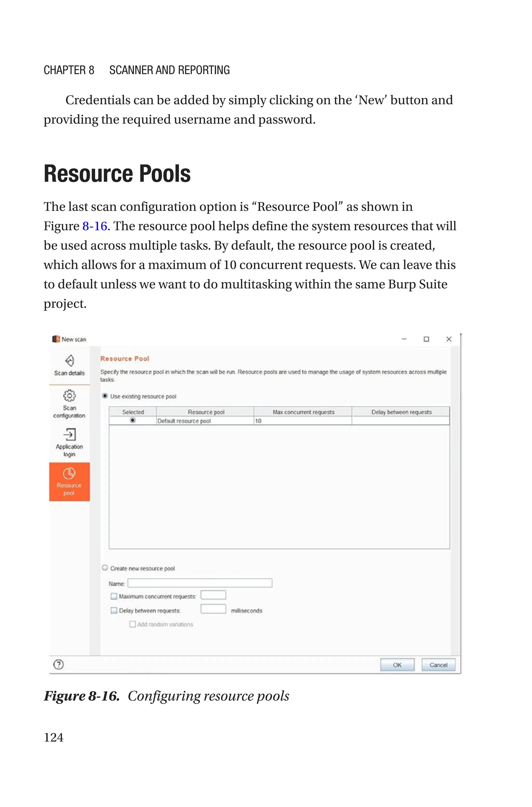Click page number 124
The height and width of the screenshot is (807, 532).
pos(54,737)
